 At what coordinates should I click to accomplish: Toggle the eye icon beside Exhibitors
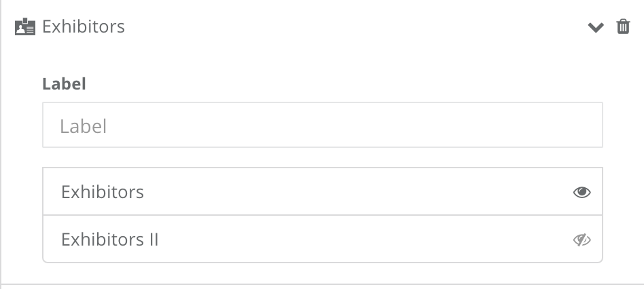click(582, 192)
